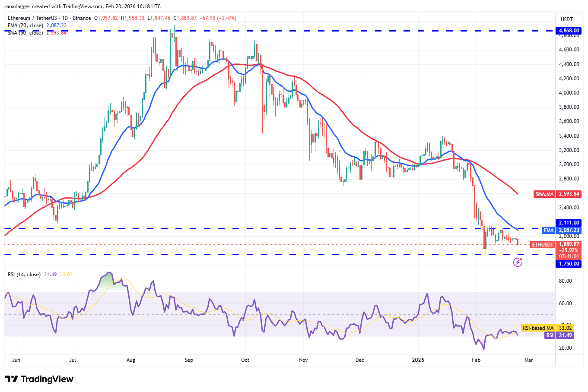Open the RSI (14, close) indicator legend
588x392 pixels.
pos(24,274)
